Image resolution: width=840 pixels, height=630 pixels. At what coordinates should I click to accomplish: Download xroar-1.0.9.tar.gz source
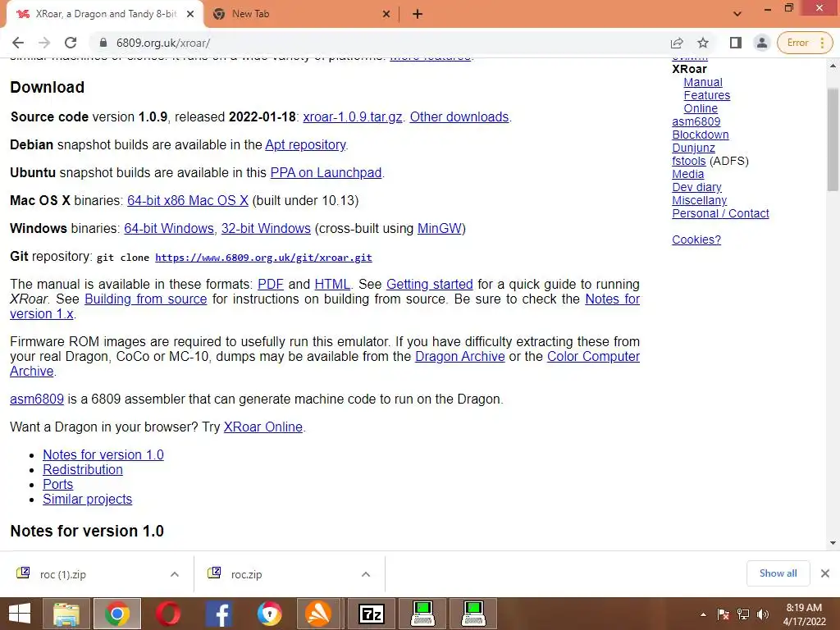(x=353, y=116)
